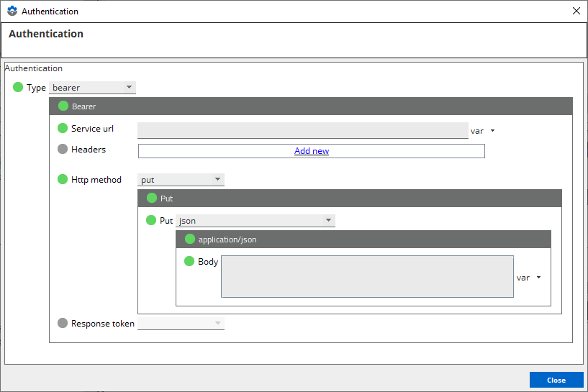
Task: Open the var selector beside Body
Action: click(528, 278)
